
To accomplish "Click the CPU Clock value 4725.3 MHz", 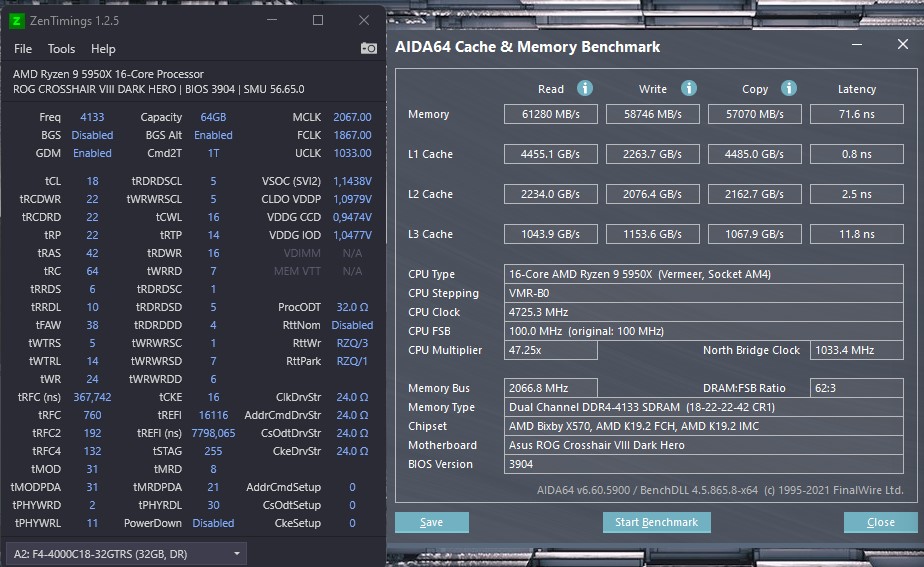I will [x=704, y=312].
